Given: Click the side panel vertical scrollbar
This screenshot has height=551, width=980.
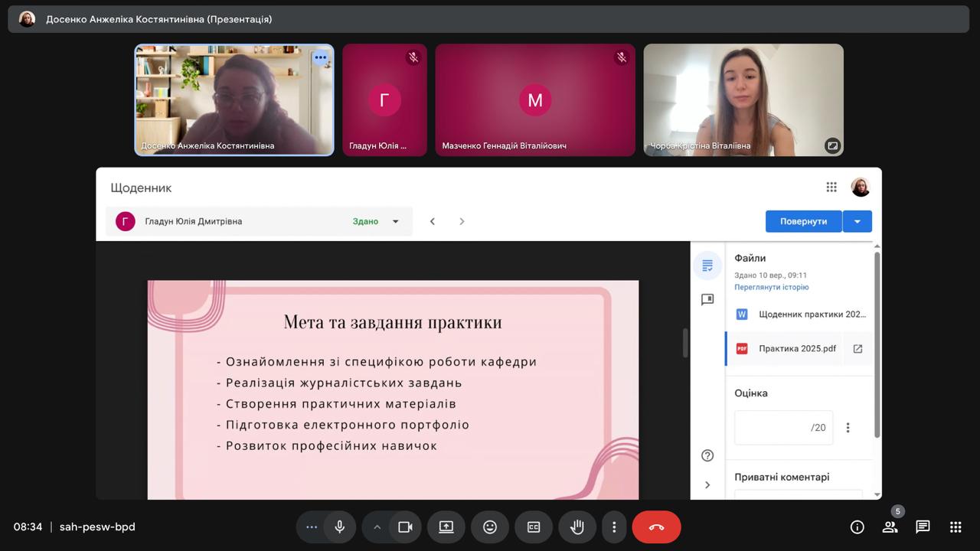Looking at the screenshot, I should click(x=877, y=344).
